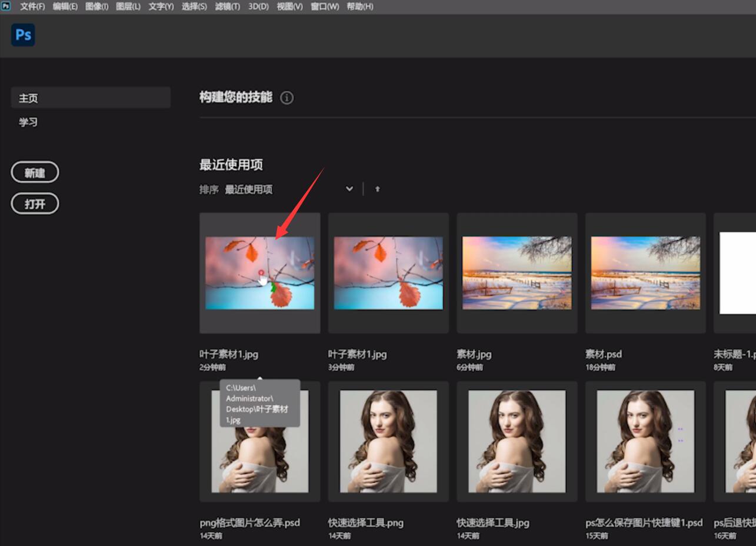The width and height of the screenshot is (756, 546).
Task: Click the 快速选择工具.png file name
Action: point(366,522)
